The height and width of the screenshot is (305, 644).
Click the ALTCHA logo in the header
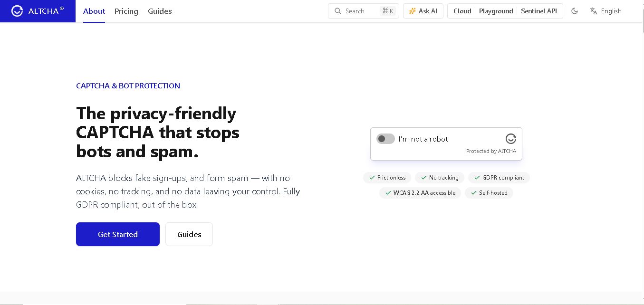pyautogui.click(x=38, y=11)
